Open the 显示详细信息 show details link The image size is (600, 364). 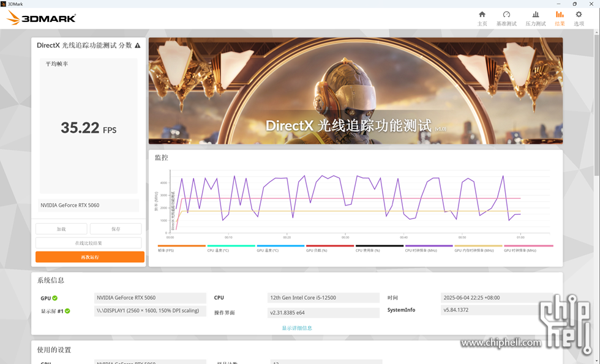[297, 328]
